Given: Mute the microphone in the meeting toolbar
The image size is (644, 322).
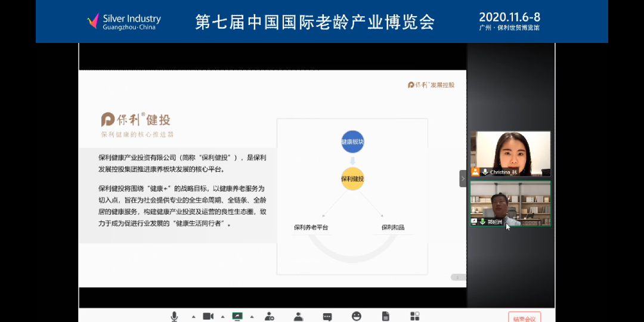Looking at the screenshot, I should (x=175, y=316).
